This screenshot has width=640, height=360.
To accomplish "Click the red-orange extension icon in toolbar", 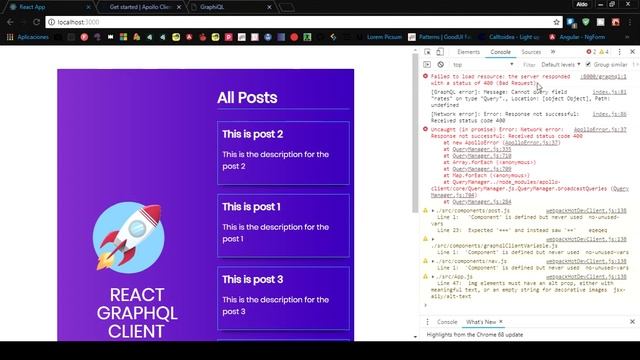I will 616,22.
